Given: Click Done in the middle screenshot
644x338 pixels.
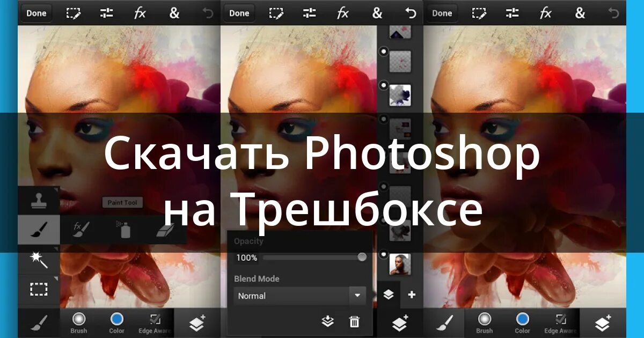Looking at the screenshot, I should click(x=239, y=13).
